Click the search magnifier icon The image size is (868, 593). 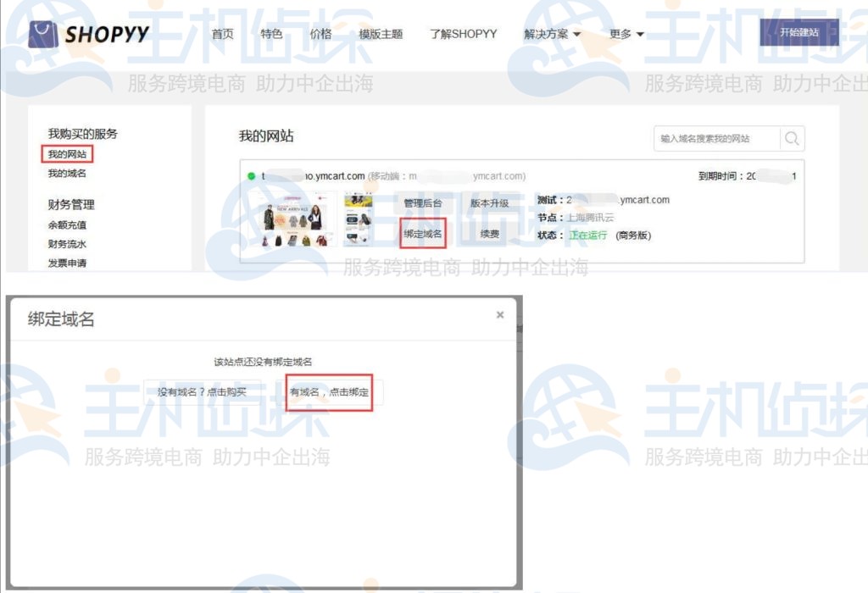click(793, 138)
